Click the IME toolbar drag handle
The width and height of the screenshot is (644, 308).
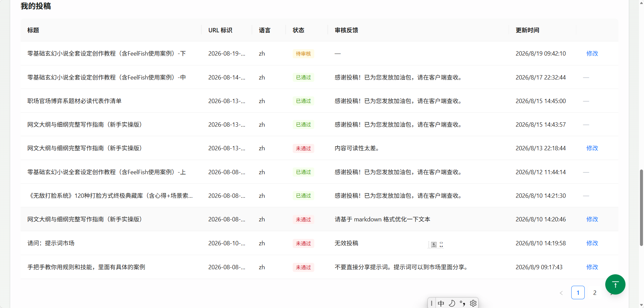tap(431, 303)
